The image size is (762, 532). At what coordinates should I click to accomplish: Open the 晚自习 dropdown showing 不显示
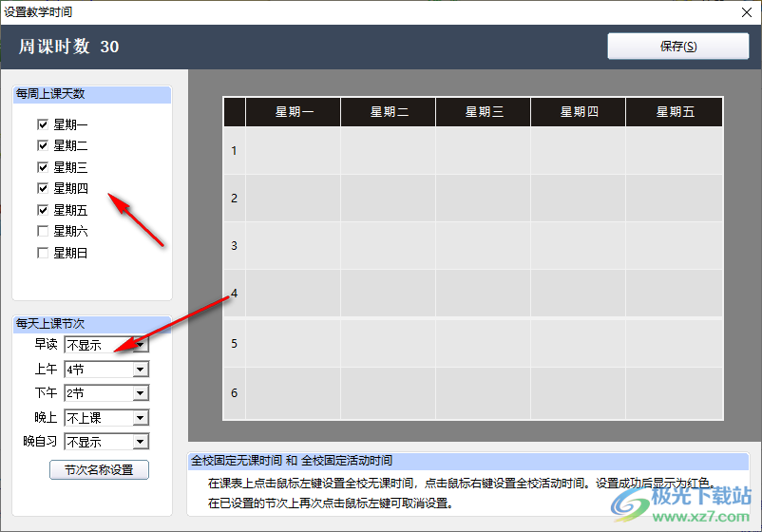click(106, 442)
